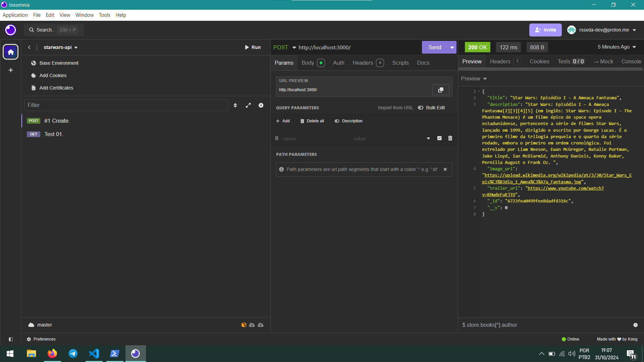
Task: Open the POST method dropdown
Action: (285, 47)
